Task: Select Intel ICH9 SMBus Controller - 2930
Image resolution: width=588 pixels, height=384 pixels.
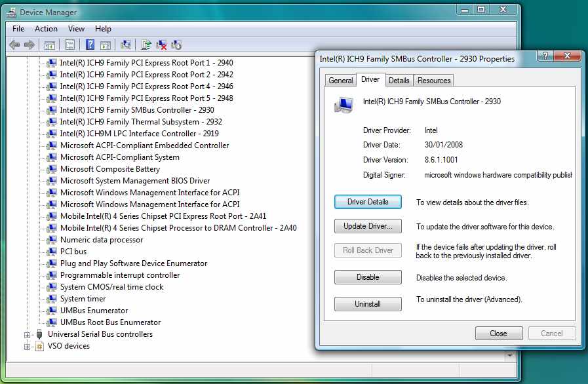Action: (x=137, y=110)
